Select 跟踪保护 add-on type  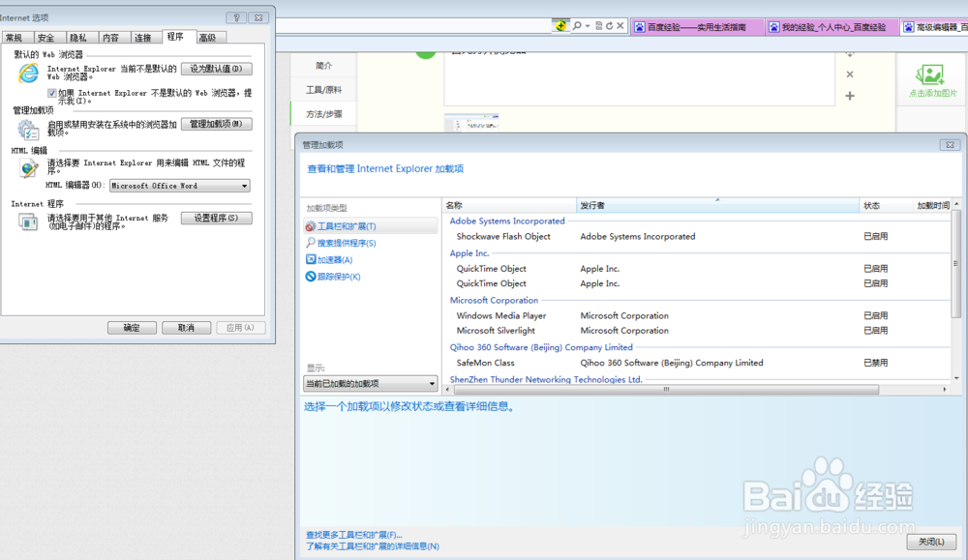pos(333,277)
